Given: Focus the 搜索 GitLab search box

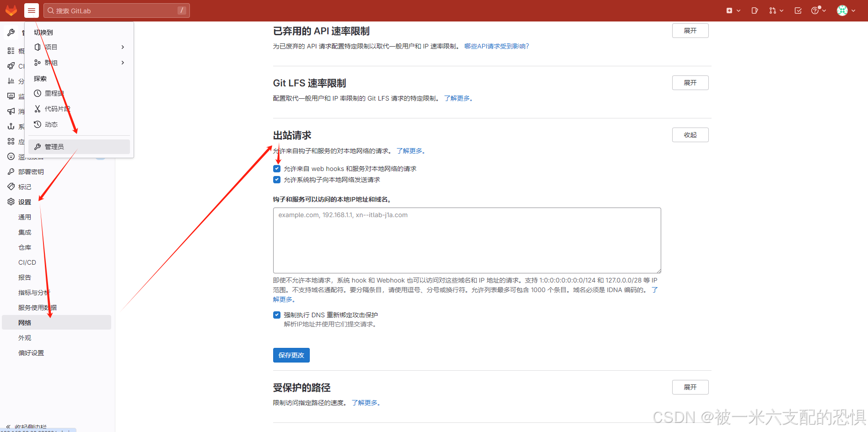Looking at the screenshot, I should [x=117, y=11].
